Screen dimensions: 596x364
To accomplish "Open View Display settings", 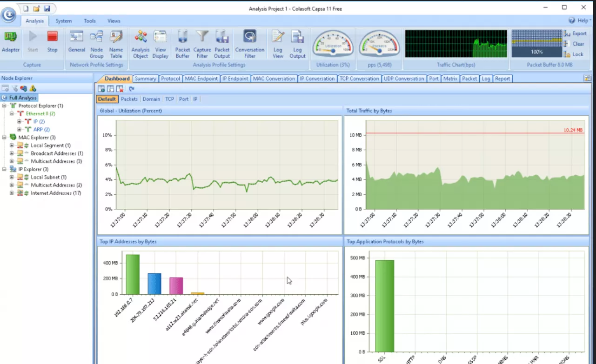I will point(161,45).
